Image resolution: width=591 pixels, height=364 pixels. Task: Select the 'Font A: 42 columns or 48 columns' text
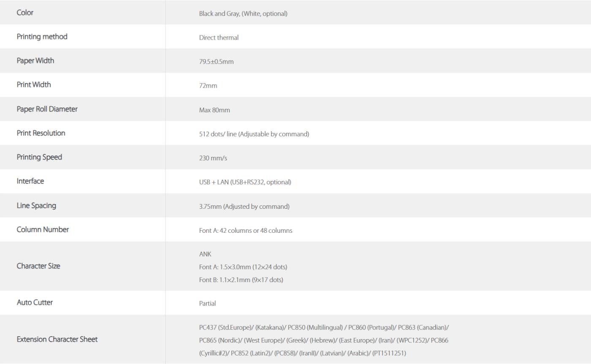point(246,231)
